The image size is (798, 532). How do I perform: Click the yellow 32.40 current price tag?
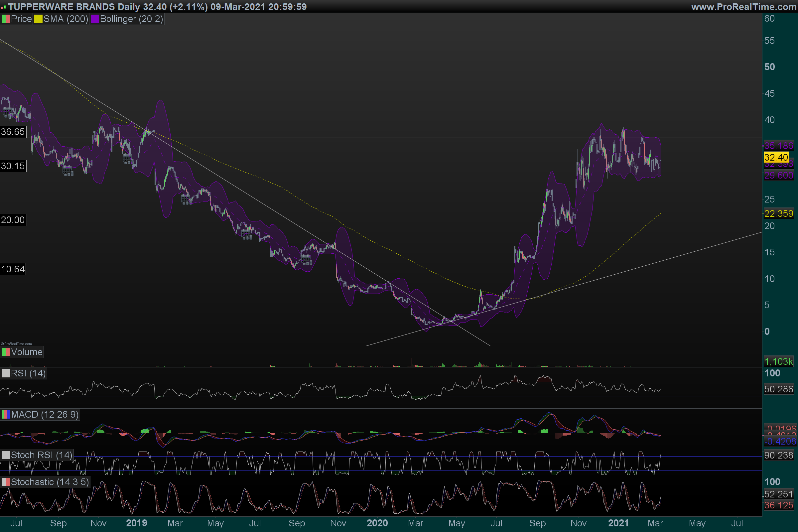[x=776, y=157]
